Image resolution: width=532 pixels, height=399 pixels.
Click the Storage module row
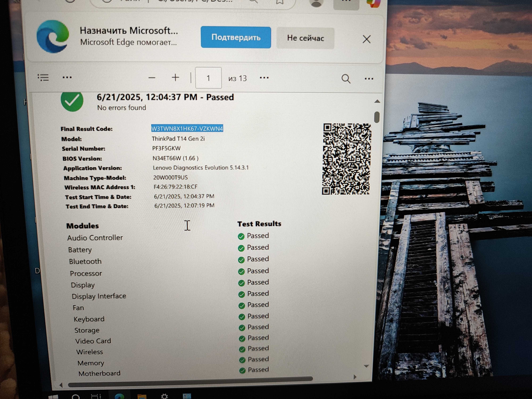click(87, 331)
